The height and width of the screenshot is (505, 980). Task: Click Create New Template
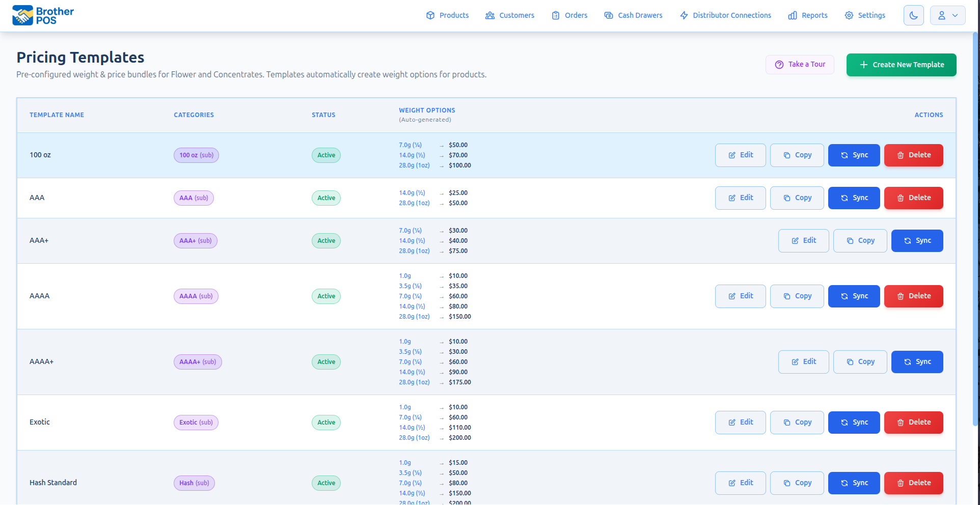tap(901, 65)
